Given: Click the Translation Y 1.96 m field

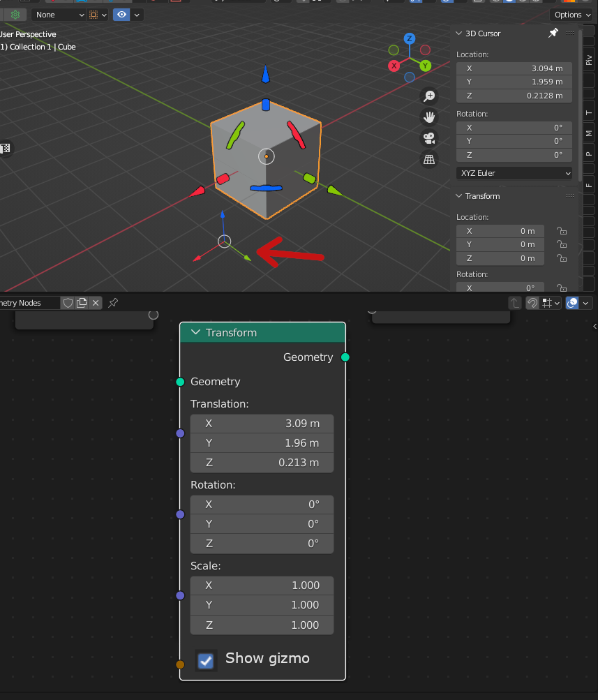Looking at the screenshot, I should point(262,443).
